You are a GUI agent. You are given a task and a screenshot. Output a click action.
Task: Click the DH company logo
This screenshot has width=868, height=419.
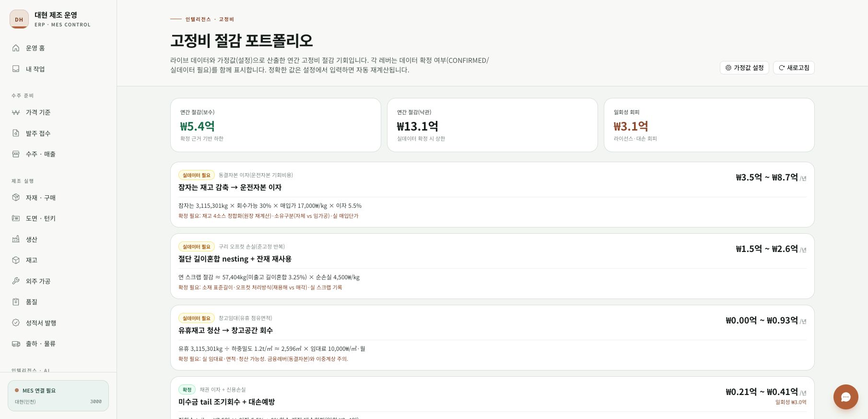pos(19,19)
